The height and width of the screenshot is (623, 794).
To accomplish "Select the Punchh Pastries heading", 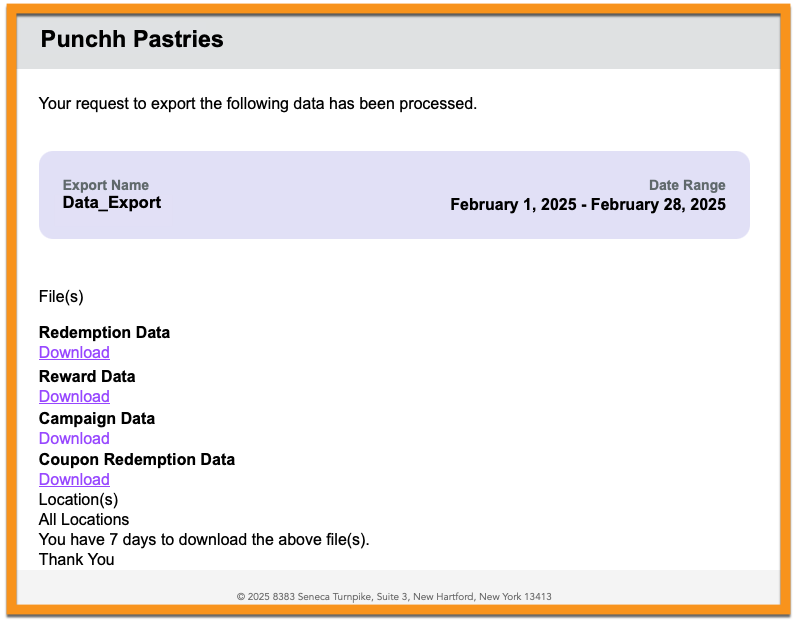I will point(132,39).
